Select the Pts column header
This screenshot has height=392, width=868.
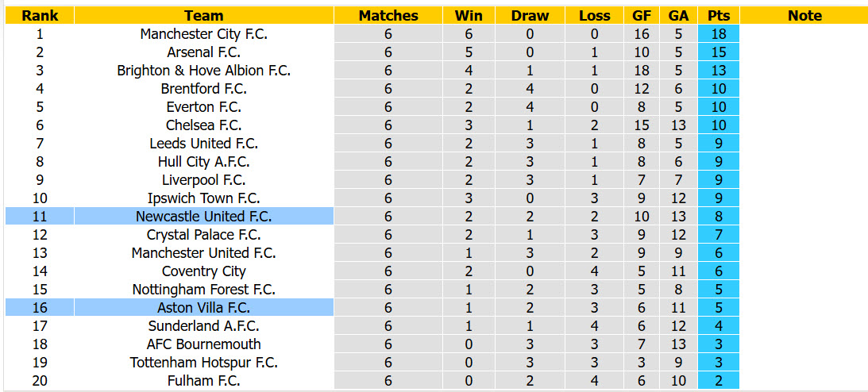(719, 16)
